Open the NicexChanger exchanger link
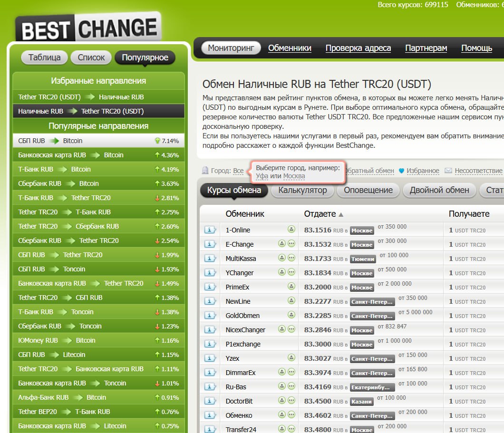Viewport: 504px width, 433px height. tap(245, 330)
